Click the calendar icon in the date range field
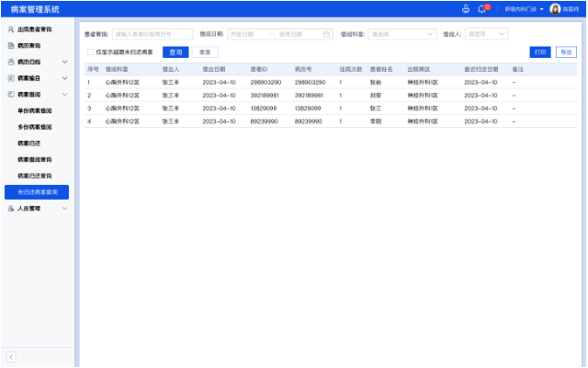 [x=326, y=34]
